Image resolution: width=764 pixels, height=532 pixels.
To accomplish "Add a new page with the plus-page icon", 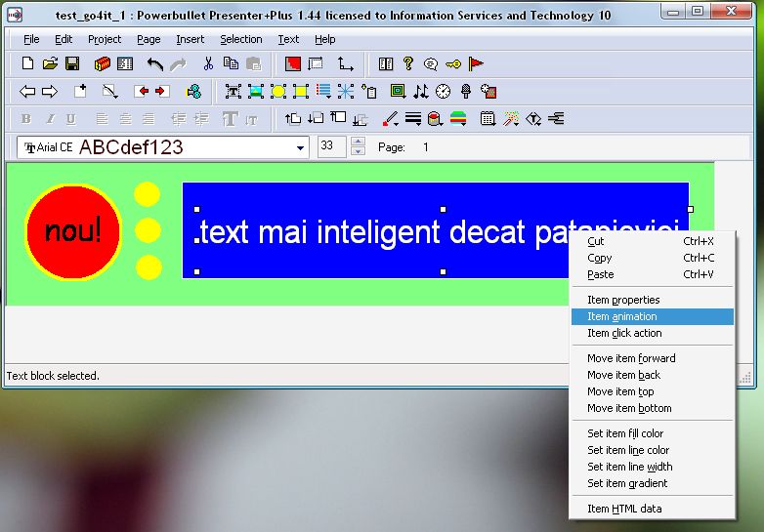I will point(80,91).
